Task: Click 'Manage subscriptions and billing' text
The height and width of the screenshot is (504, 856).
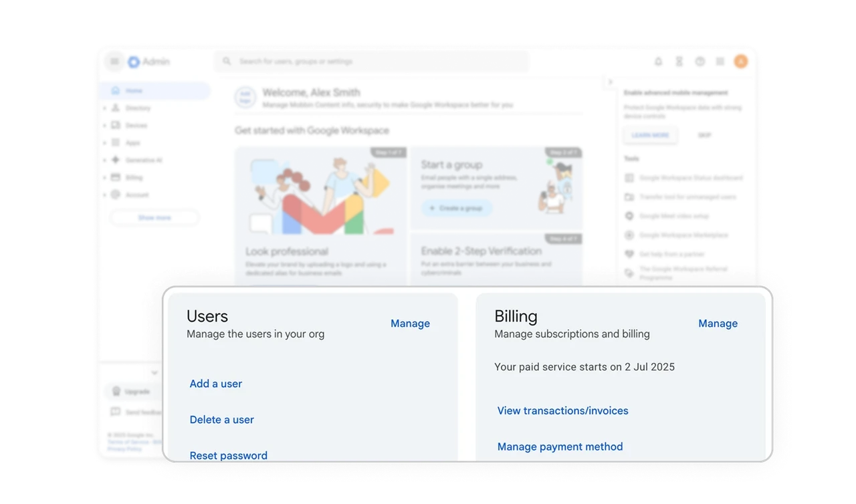Action: pos(572,334)
